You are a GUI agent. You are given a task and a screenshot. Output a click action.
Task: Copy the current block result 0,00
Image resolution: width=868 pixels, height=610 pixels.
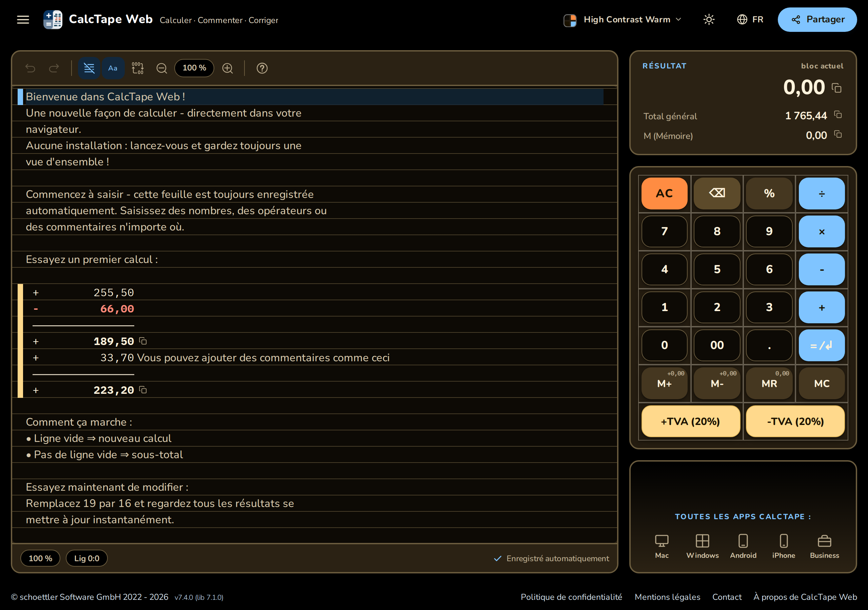(836, 88)
